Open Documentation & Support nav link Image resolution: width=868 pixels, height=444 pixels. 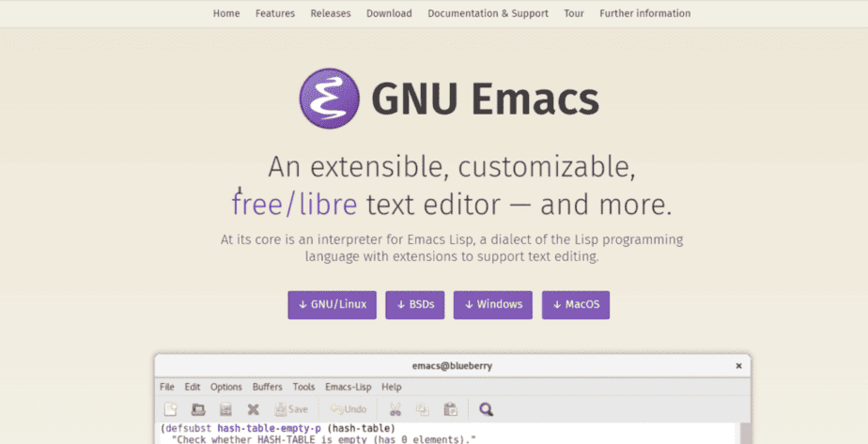pyautogui.click(x=488, y=13)
